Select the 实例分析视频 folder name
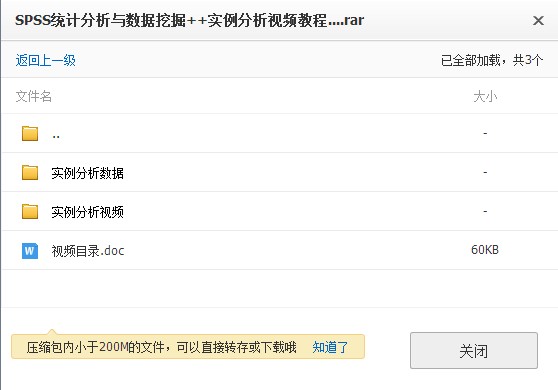The width and height of the screenshot is (558, 390). point(88,212)
